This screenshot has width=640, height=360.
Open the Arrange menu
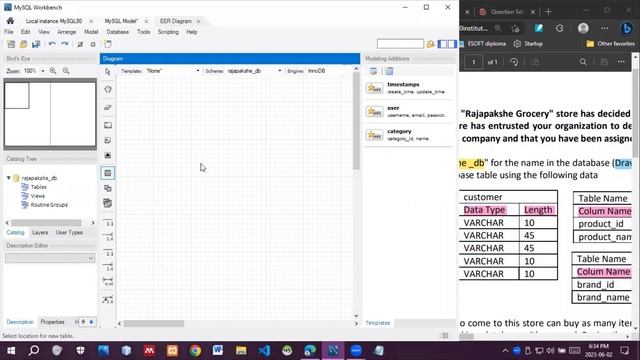66,32
